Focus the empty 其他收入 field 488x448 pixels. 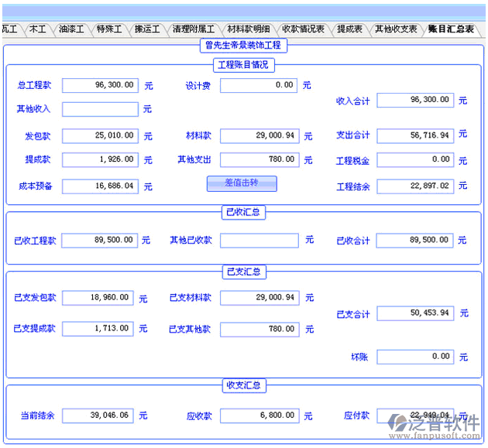(x=100, y=109)
